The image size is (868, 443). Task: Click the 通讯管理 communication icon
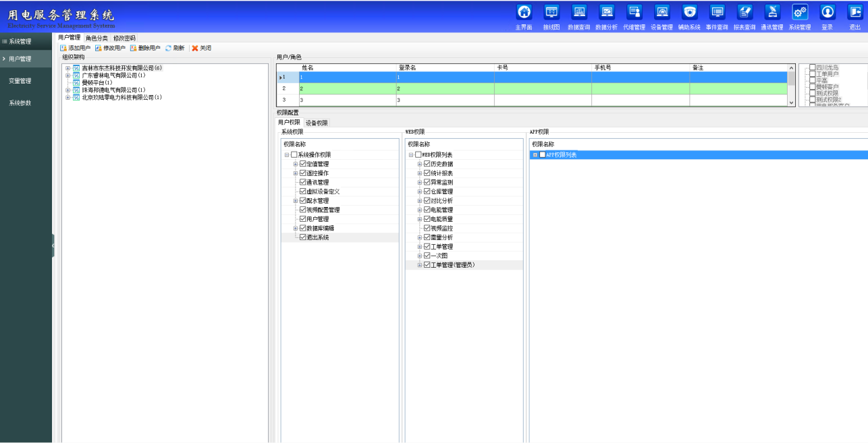pos(771,12)
